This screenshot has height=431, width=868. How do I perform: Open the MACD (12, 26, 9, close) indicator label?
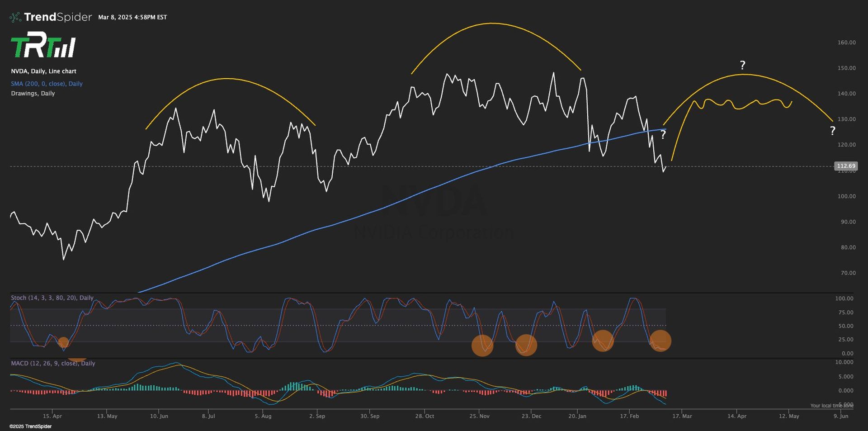click(53, 363)
